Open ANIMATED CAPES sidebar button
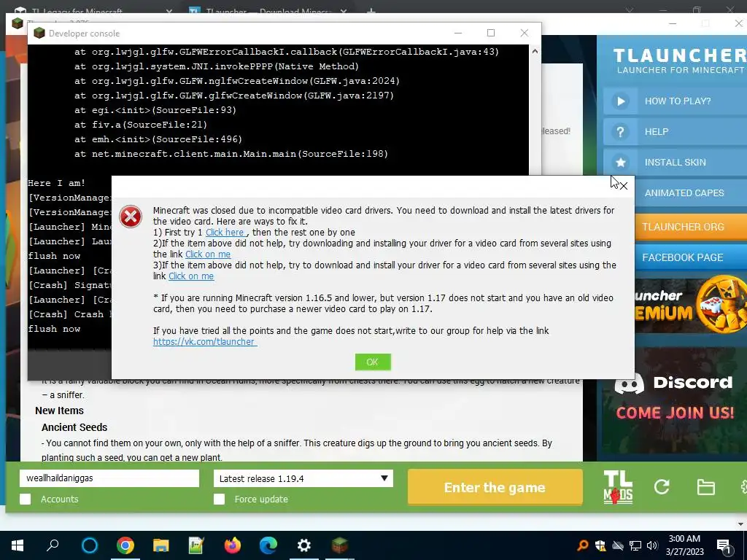The height and width of the screenshot is (560, 747). click(x=691, y=192)
